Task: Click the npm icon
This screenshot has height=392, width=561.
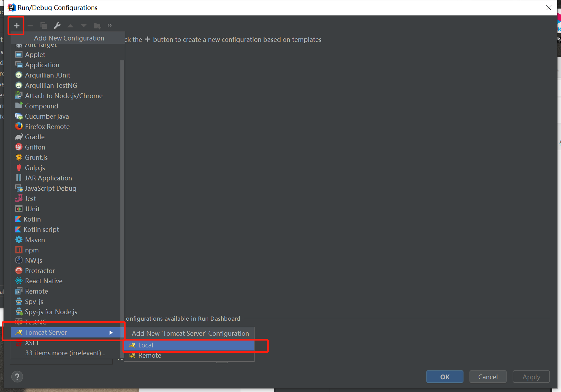Action: click(x=19, y=250)
